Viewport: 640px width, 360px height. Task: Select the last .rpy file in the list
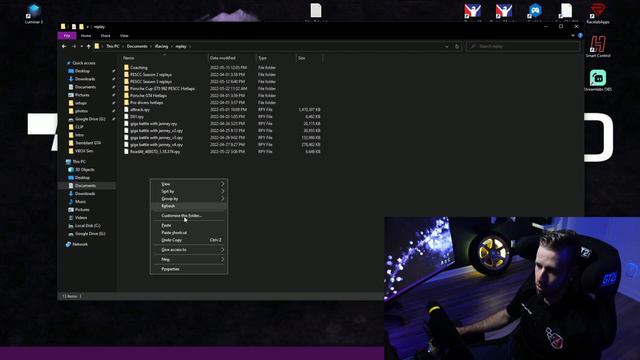(155, 151)
